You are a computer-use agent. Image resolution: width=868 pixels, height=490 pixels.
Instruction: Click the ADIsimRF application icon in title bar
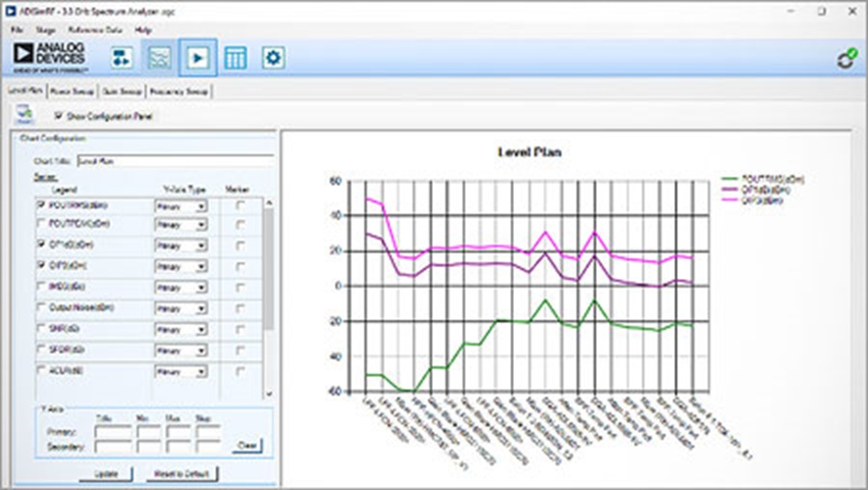pos(10,11)
